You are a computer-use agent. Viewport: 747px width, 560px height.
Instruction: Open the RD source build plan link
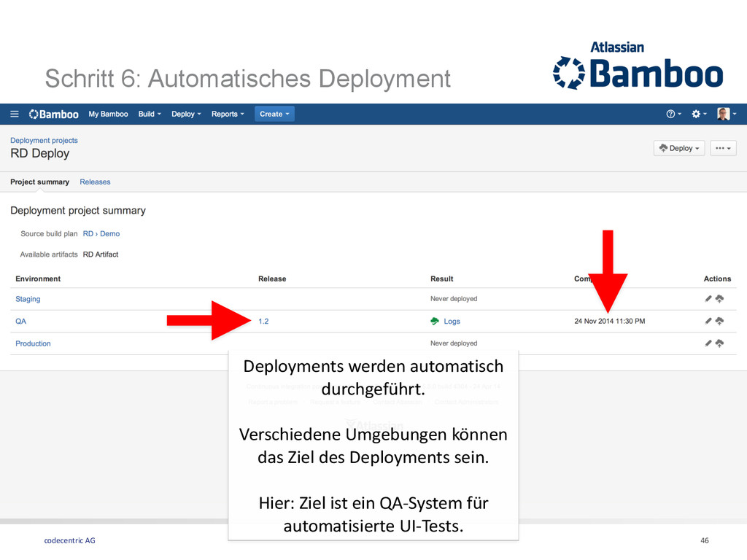(88, 234)
